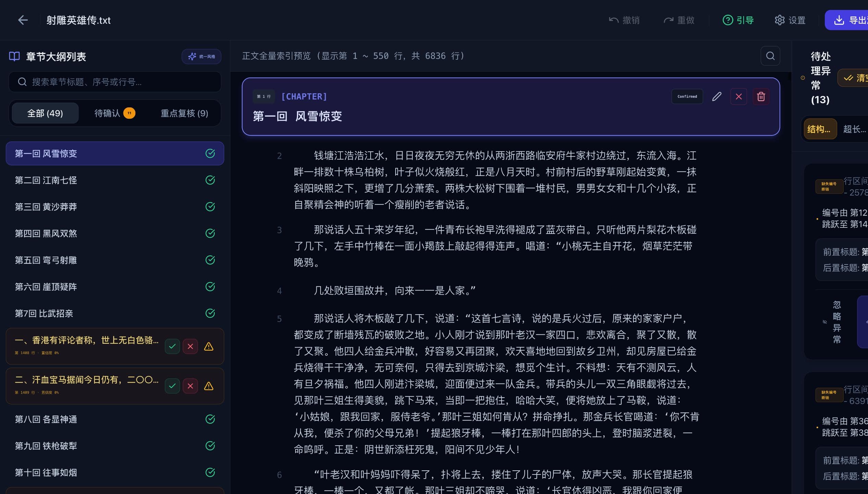
Task: Redo action with 重做
Action: pyautogui.click(x=679, y=20)
